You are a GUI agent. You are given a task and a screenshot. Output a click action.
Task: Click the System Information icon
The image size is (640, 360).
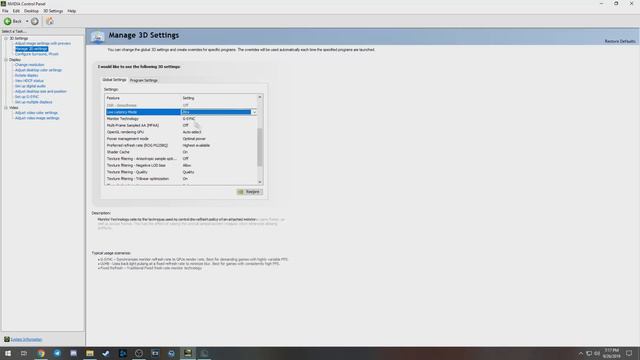pos(7,339)
